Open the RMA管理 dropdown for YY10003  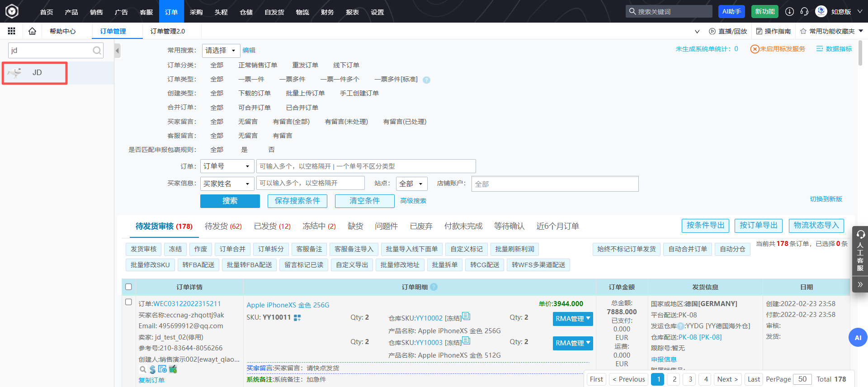(x=573, y=343)
